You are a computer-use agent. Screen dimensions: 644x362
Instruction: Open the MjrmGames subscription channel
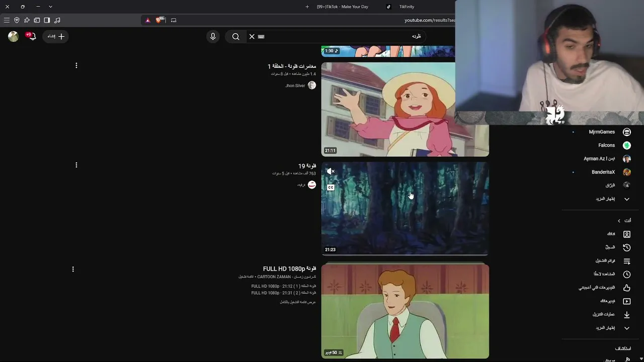click(602, 132)
